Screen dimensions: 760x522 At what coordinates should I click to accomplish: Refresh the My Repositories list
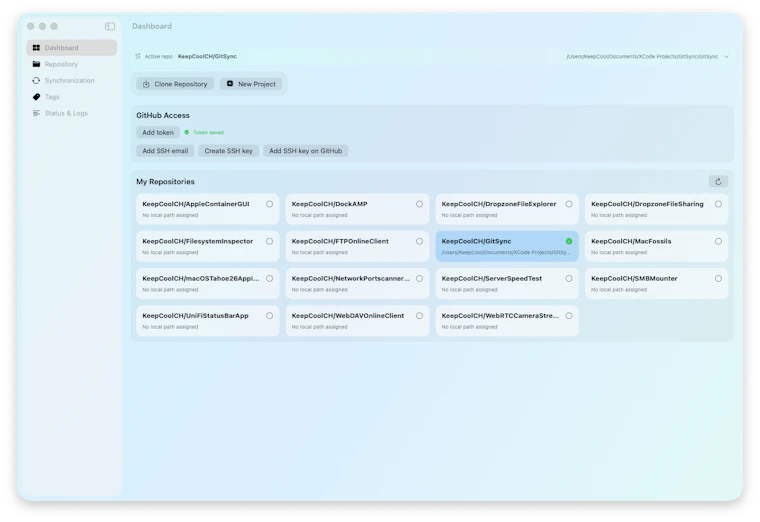point(718,181)
